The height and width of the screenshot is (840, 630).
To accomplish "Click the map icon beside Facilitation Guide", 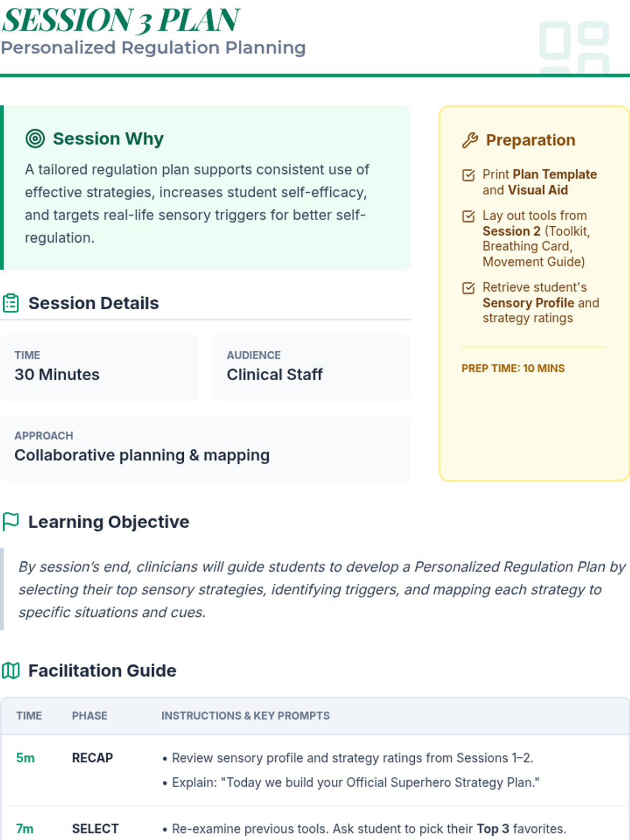I will coord(11,670).
